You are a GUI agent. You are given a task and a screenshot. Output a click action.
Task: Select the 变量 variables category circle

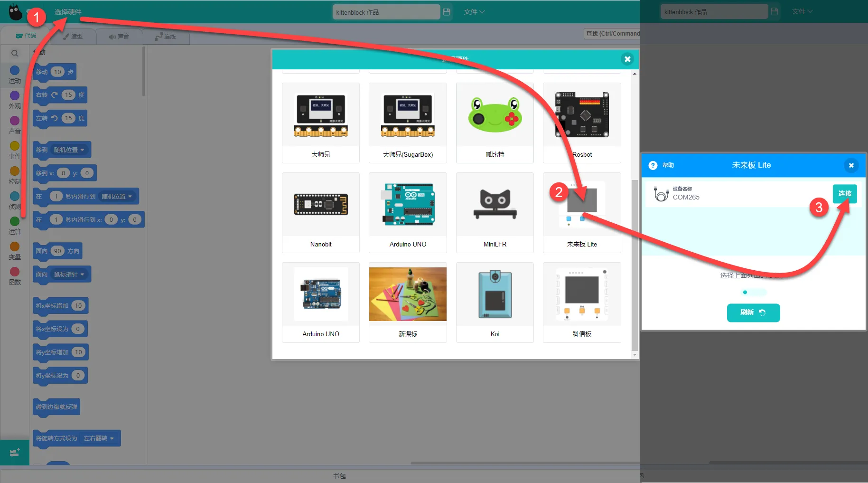click(x=15, y=246)
